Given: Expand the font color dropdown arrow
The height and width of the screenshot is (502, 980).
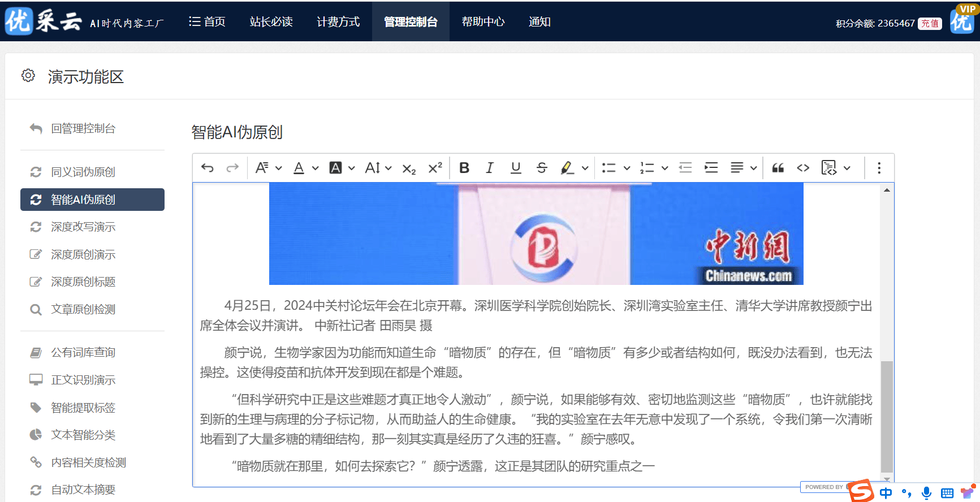Looking at the screenshot, I should point(316,168).
